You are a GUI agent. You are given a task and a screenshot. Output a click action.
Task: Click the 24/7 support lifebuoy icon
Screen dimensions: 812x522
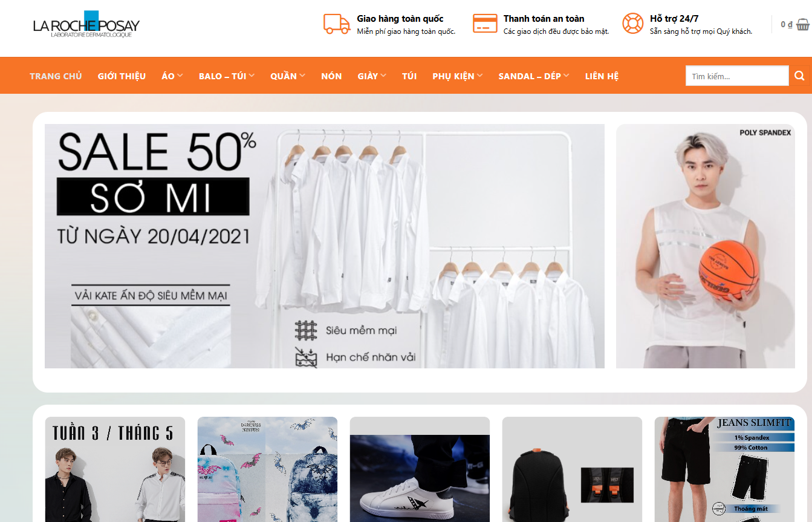(632, 24)
